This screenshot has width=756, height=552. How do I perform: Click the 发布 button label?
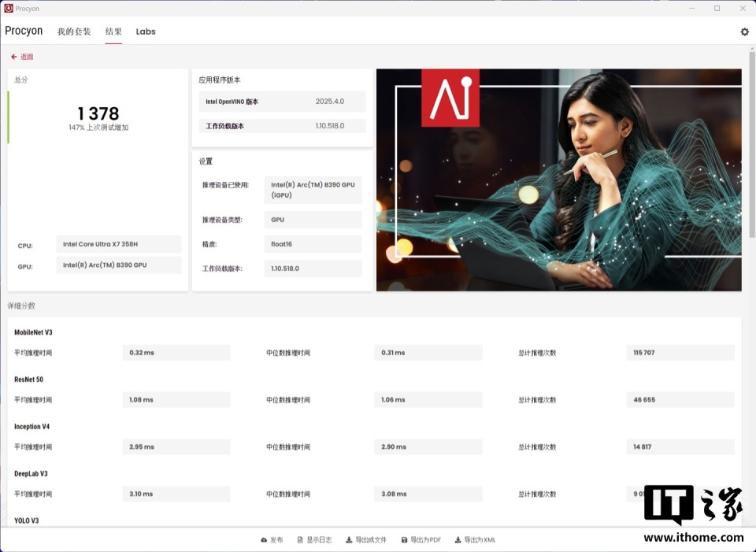point(276,540)
